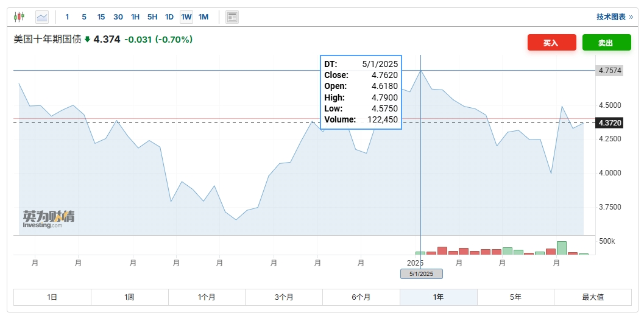Choose the 5H interval
The width and height of the screenshot is (644, 318).
(152, 17)
